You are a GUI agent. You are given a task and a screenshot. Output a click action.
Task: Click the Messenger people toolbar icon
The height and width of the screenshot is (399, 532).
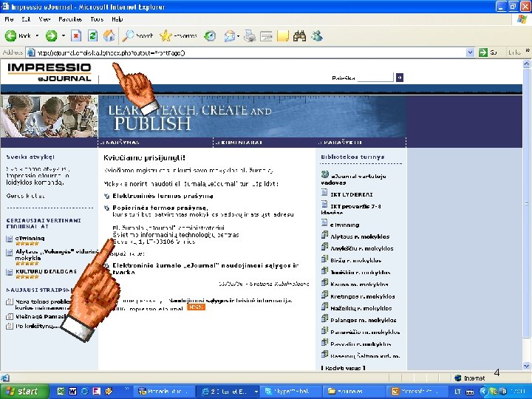coord(317,35)
